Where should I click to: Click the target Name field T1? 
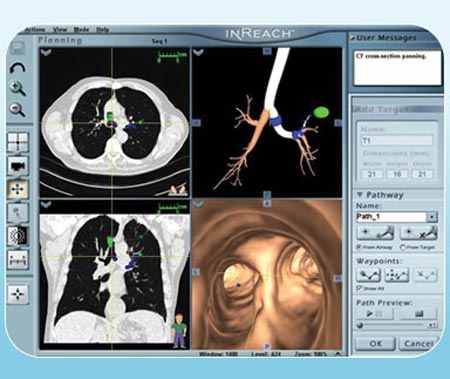pos(397,140)
